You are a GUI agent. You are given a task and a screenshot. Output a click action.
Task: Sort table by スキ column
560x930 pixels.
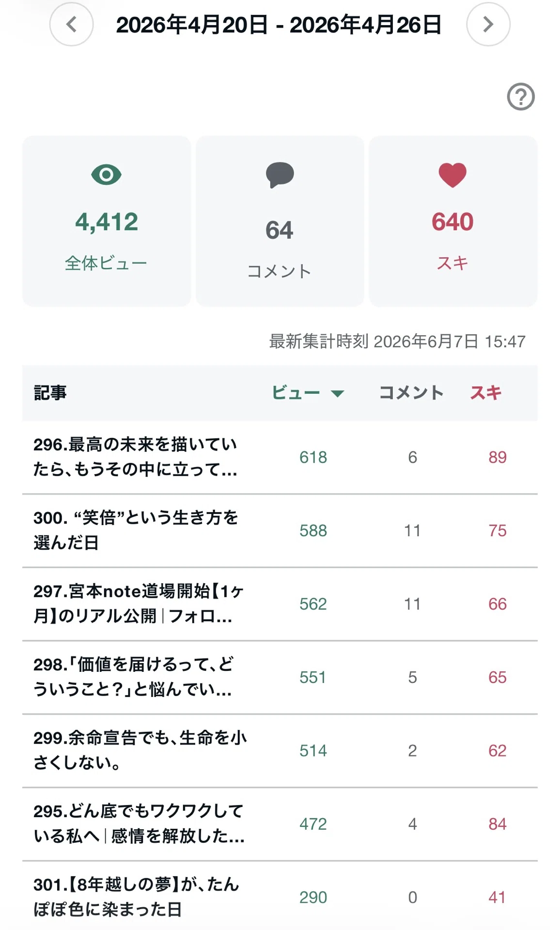[x=486, y=393]
